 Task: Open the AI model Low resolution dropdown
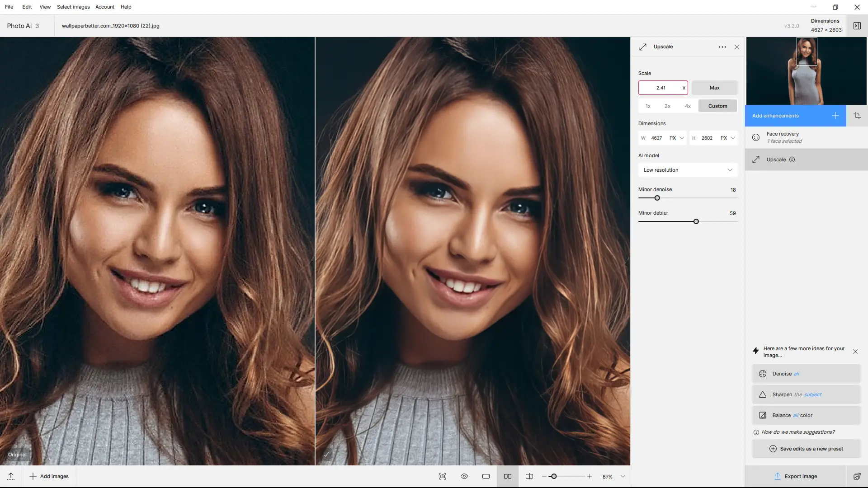(x=687, y=170)
